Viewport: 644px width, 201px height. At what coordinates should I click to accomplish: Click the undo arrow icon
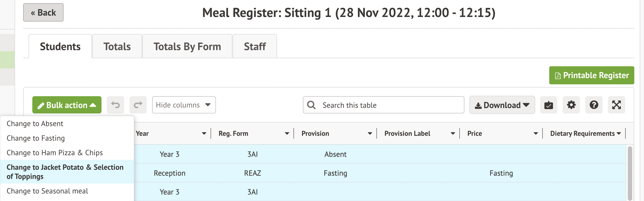pyautogui.click(x=115, y=105)
